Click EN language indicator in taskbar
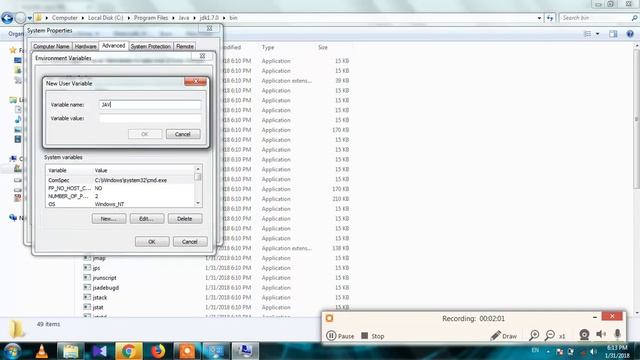 coord(535,350)
